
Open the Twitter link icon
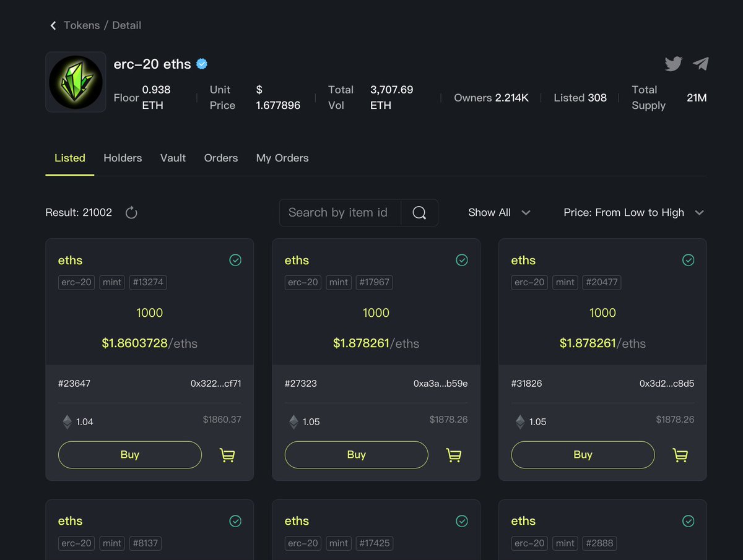[673, 64]
